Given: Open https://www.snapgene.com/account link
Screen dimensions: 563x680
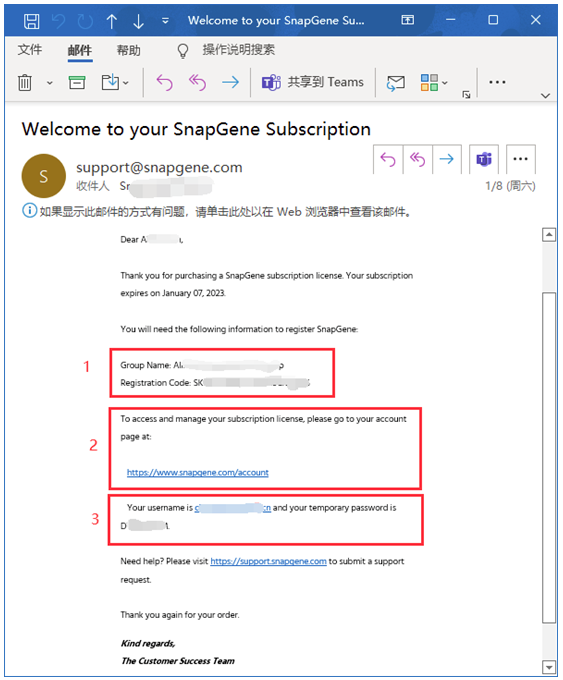Looking at the screenshot, I should 198,472.
